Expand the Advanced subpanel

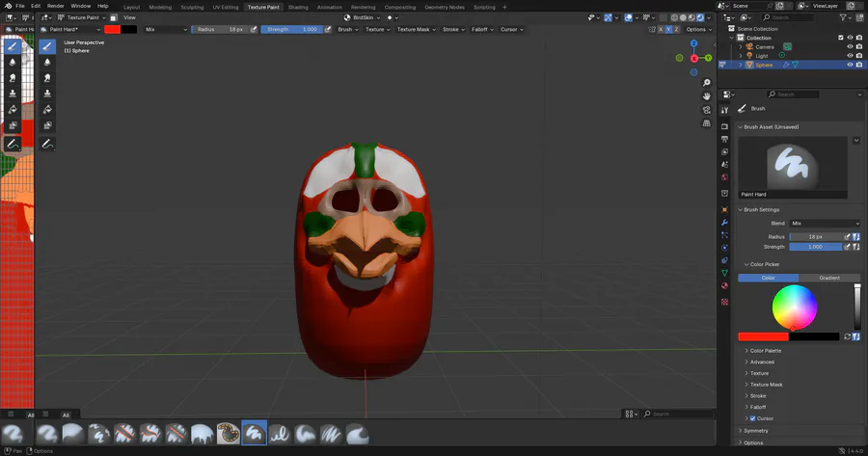tap(762, 362)
